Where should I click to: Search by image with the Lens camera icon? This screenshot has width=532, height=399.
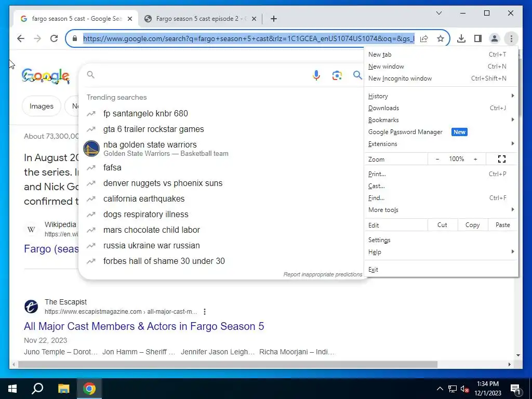[x=337, y=75]
